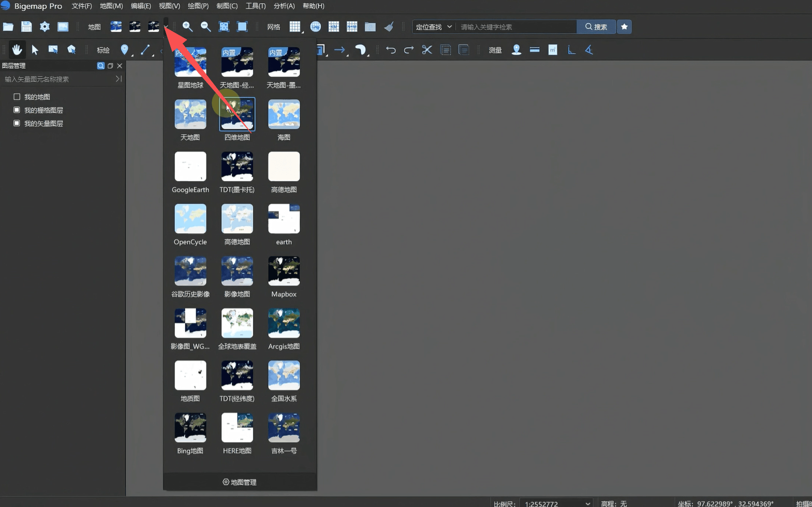Select the m² area measure tool
The image size is (812, 507).
(x=553, y=50)
